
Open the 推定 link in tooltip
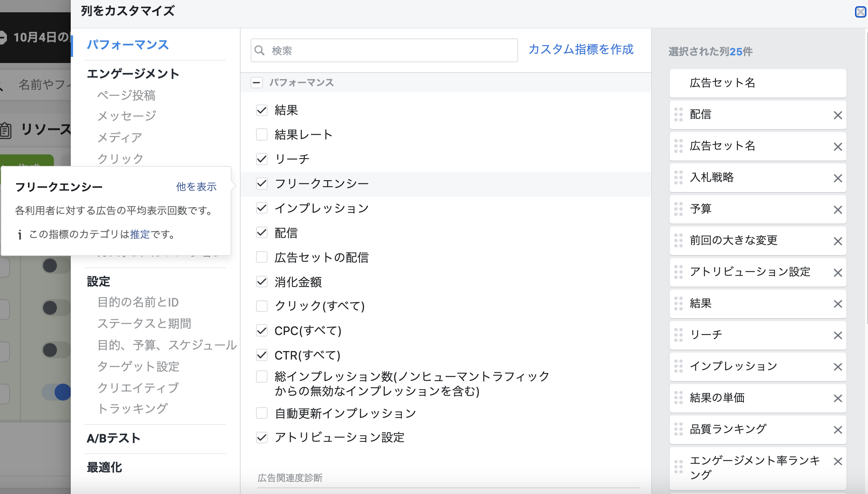coord(140,234)
